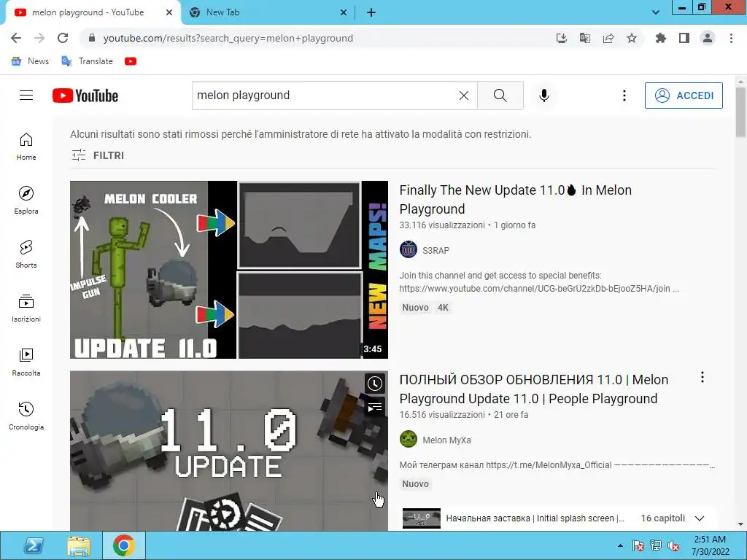
Task: Open the Chrome profile avatar
Action: 708,38
